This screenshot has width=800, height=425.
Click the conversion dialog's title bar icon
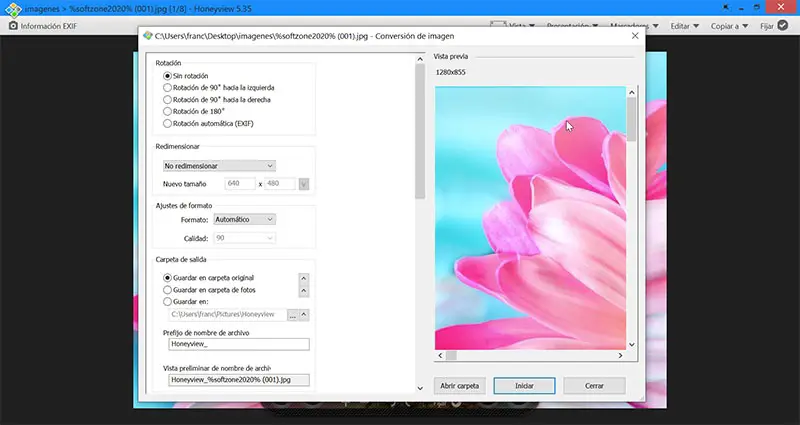(x=148, y=36)
